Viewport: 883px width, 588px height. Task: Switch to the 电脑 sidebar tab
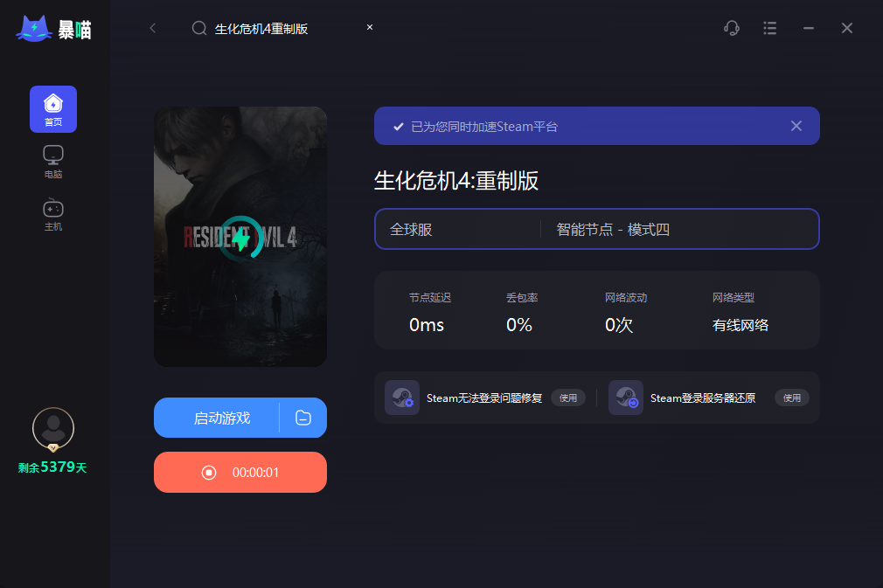pos(53,162)
